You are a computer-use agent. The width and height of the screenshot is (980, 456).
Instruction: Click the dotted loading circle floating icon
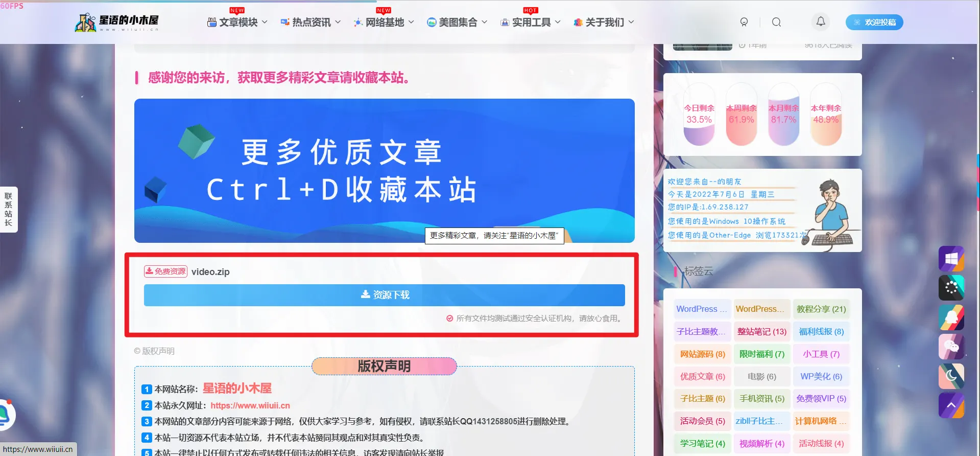point(951,288)
